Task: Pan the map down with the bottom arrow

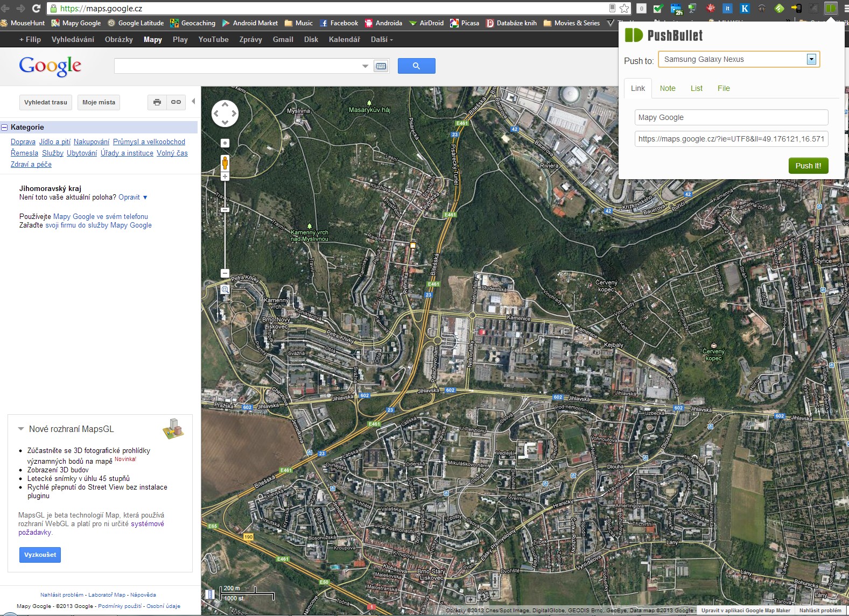Action: tap(225, 123)
